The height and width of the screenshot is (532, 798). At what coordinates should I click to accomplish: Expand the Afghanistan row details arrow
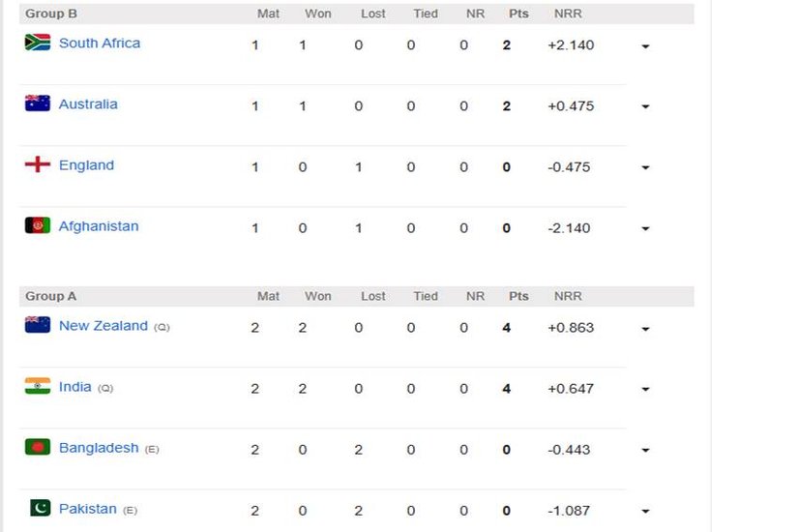click(645, 228)
